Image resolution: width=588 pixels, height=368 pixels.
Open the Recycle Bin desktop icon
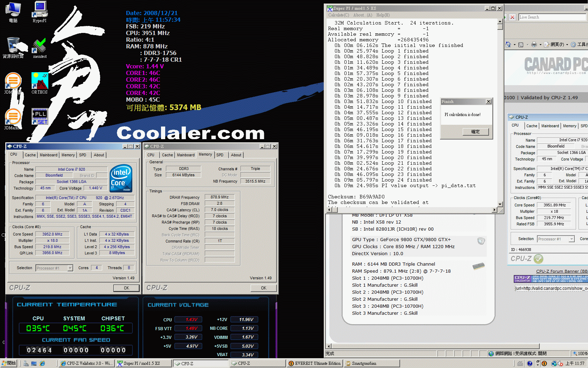pos(13,48)
